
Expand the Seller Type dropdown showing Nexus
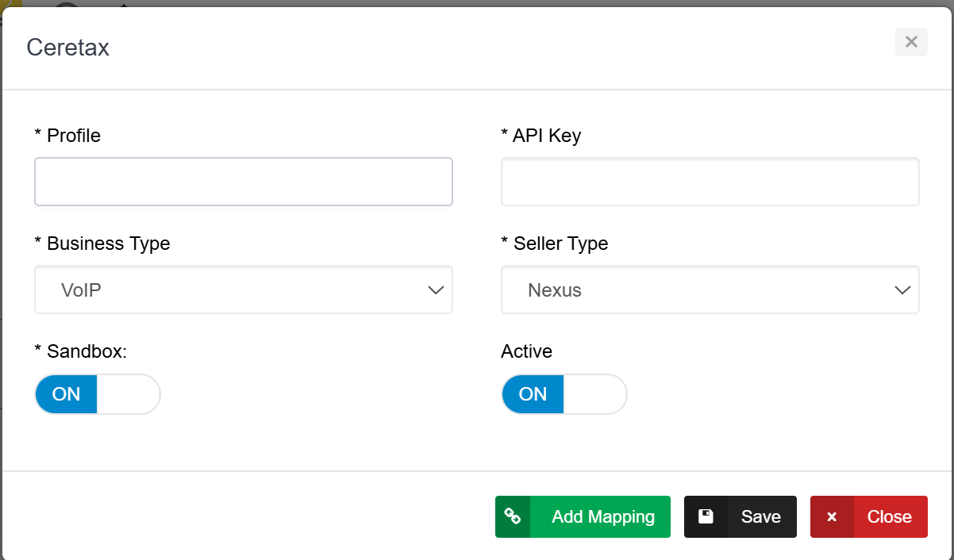[710, 290]
